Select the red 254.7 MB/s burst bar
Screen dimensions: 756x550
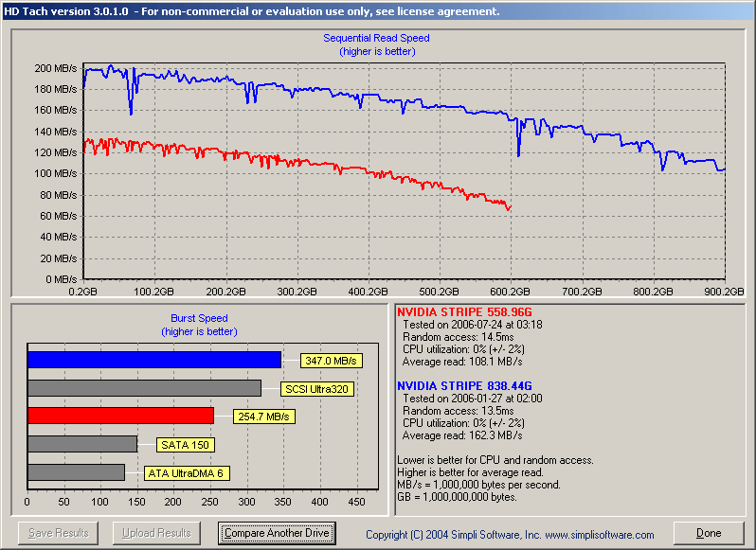(x=120, y=416)
